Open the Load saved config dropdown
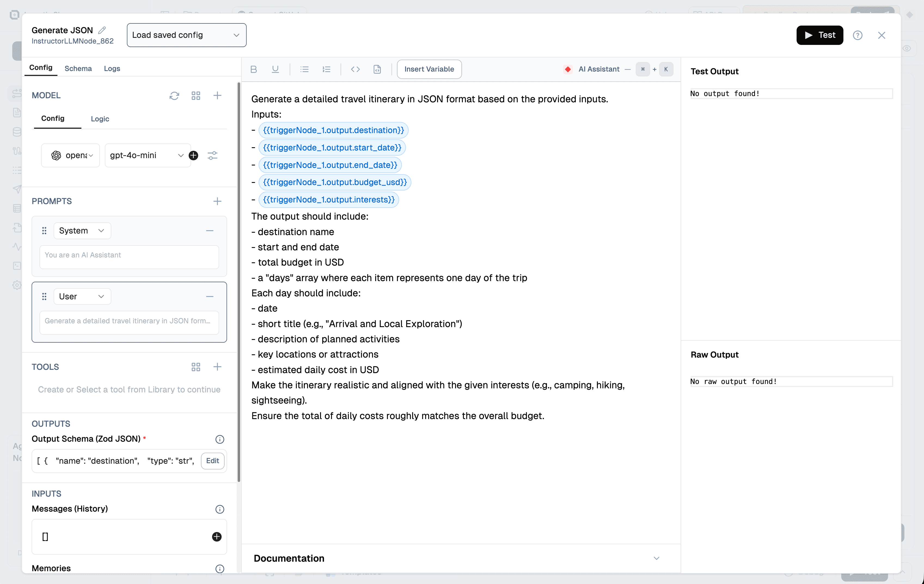The height and width of the screenshot is (584, 924). (186, 35)
